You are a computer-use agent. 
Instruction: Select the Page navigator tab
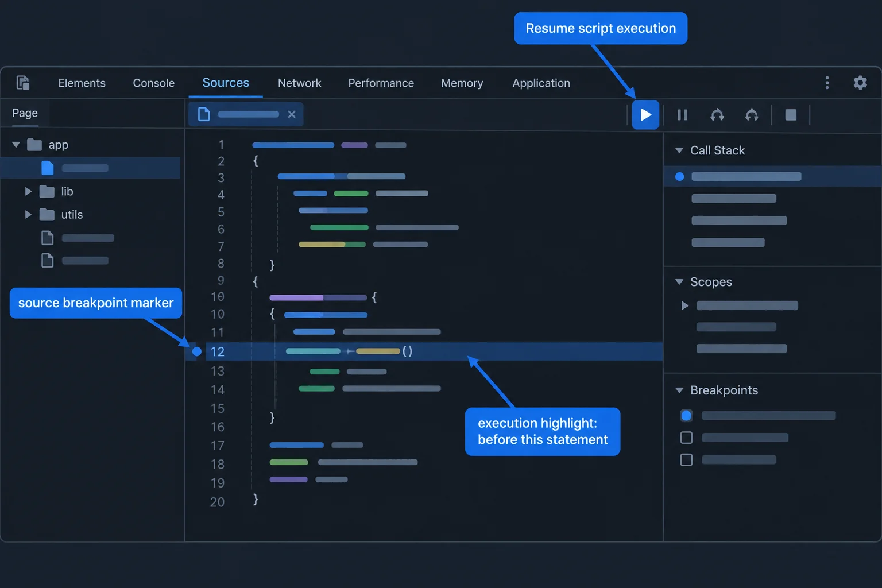(25, 113)
